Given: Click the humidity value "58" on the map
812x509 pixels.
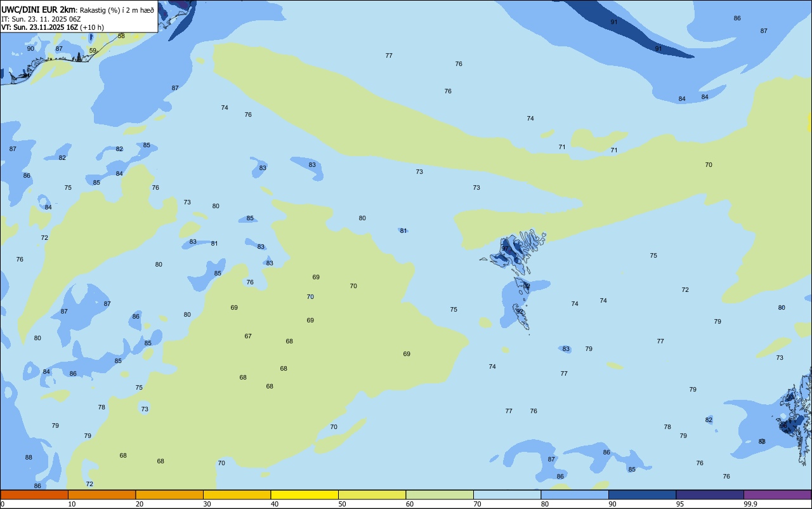Looking at the screenshot, I should click(121, 36).
